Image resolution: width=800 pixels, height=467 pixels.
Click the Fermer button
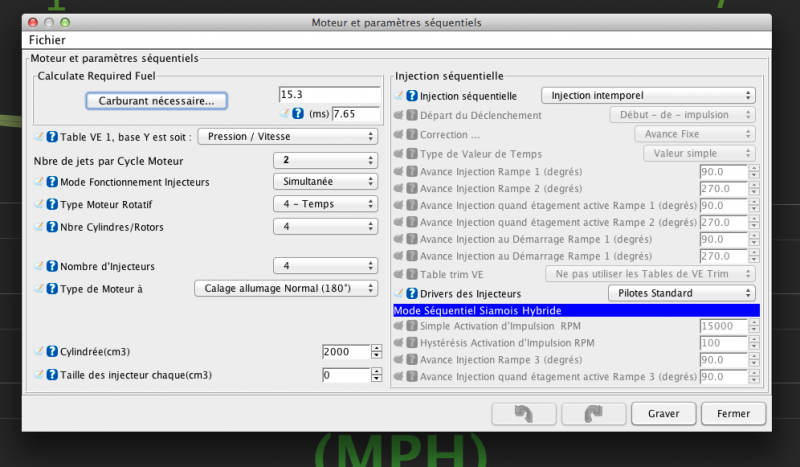click(733, 413)
